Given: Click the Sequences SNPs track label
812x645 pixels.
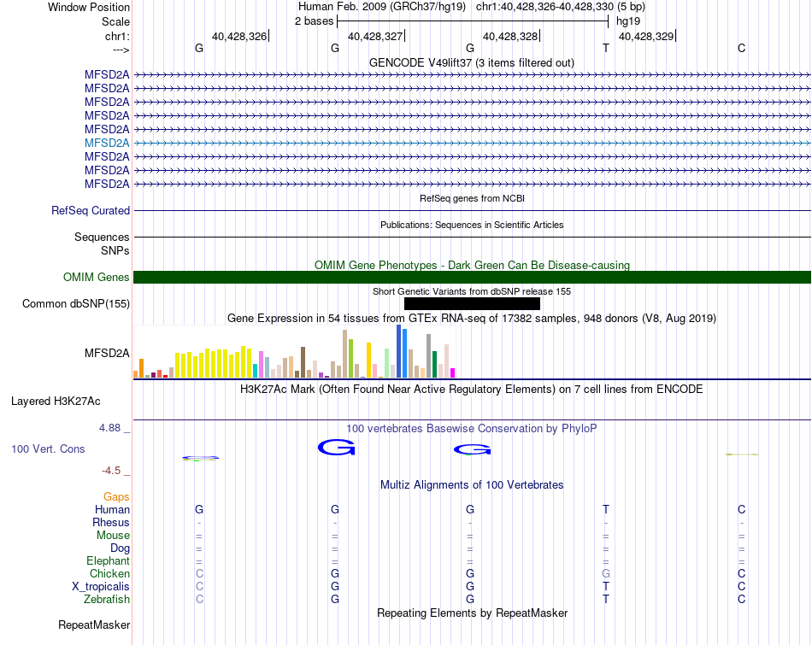Looking at the screenshot, I should 102,243.
